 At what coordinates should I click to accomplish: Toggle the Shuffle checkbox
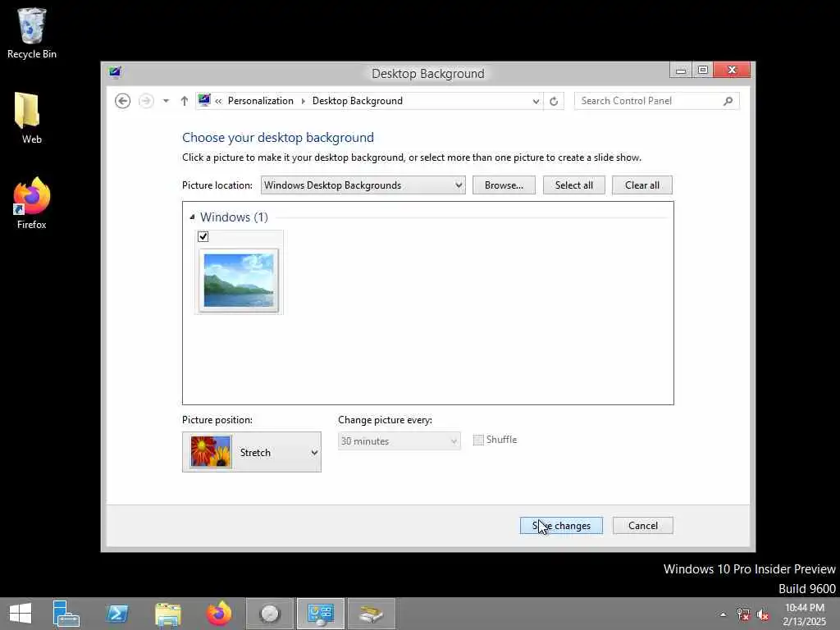pos(478,440)
